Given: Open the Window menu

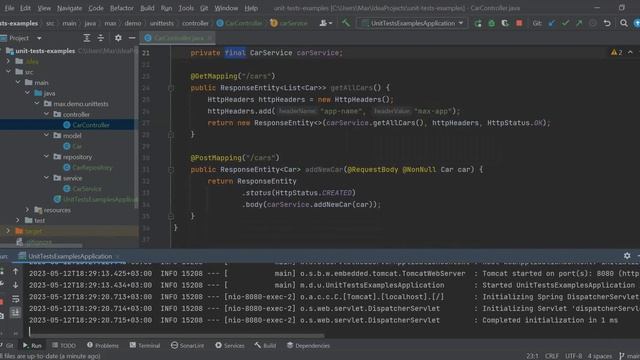Looking at the screenshot, I should (226, 8).
